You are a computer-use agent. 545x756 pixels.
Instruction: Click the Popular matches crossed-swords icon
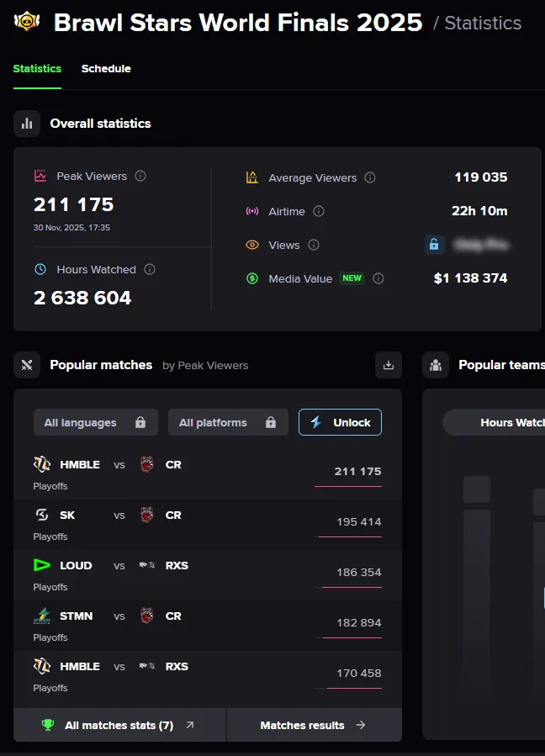(x=27, y=365)
